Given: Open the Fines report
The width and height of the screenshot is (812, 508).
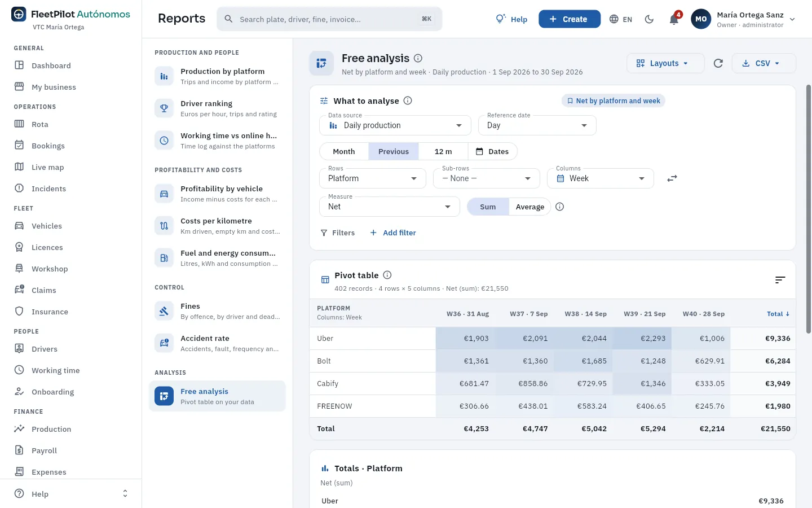Looking at the screenshot, I should 217,311.
